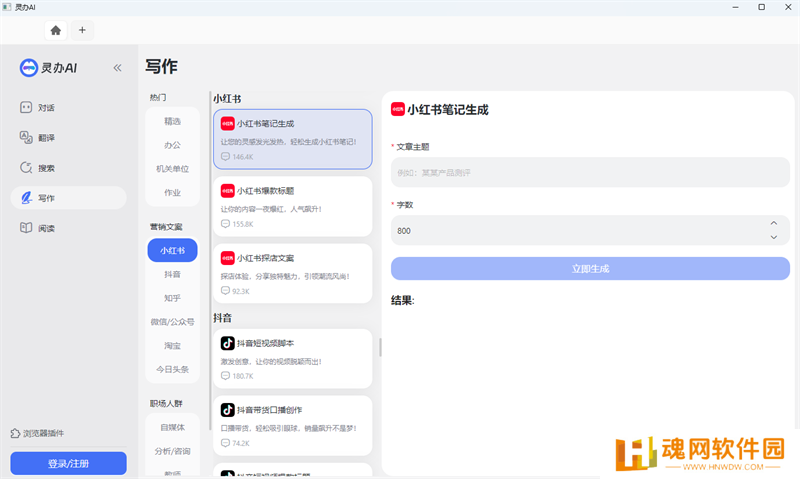This screenshot has height=479, width=800.
Task: Click comment icon beside 92.3K
Action: (x=225, y=291)
